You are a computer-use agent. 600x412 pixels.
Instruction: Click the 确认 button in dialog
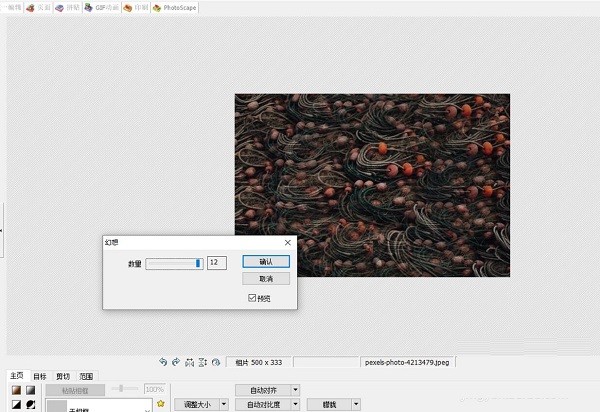pyautogui.click(x=266, y=262)
